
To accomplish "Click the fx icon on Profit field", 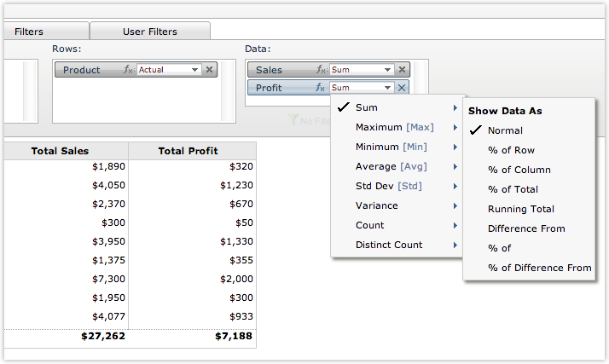I will (322, 87).
